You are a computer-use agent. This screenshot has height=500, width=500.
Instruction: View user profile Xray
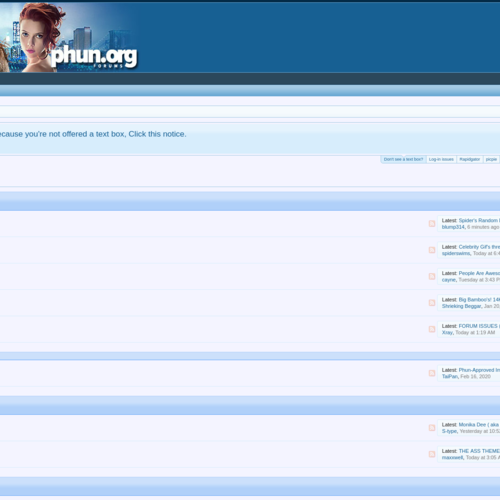point(447,332)
